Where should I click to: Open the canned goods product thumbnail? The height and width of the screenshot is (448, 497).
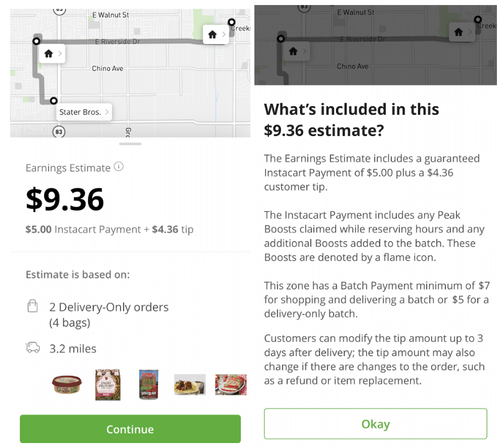149,385
